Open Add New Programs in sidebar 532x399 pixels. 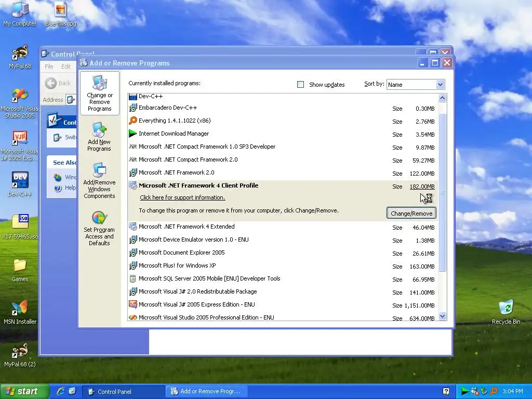click(x=99, y=137)
